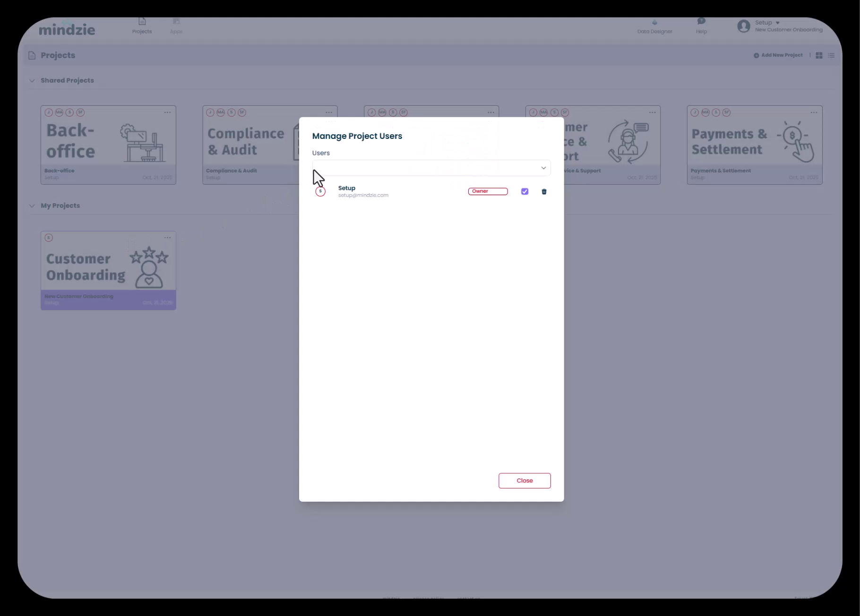
Task: Click the Owner role badge
Action: coord(488,191)
